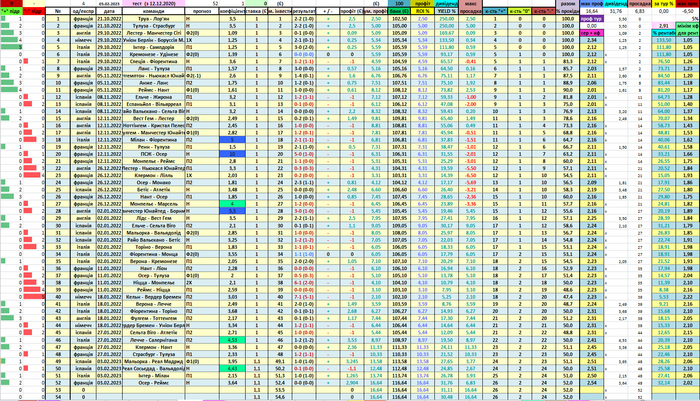Screen dimensions: 700x401
Task: Select the '102,50' bank value cell
Action: coord(399,19)
